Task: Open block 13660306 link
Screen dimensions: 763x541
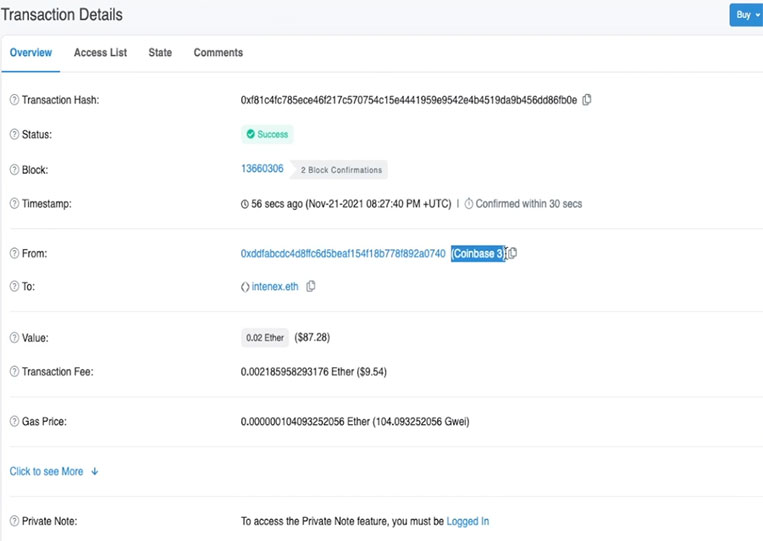Action: [x=262, y=168]
